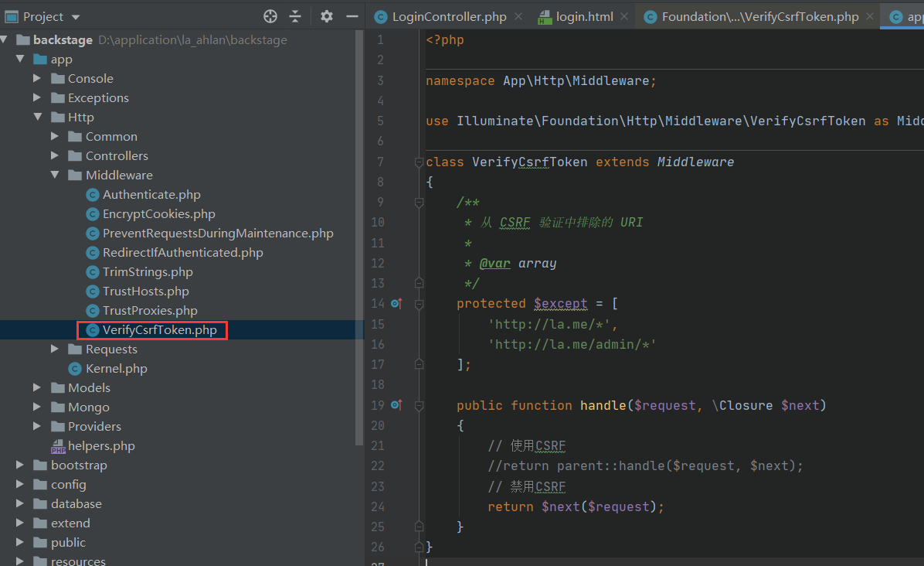Click the PHP file icon beside helpers.php
The height and width of the screenshot is (566, 924).
click(60, 445)
